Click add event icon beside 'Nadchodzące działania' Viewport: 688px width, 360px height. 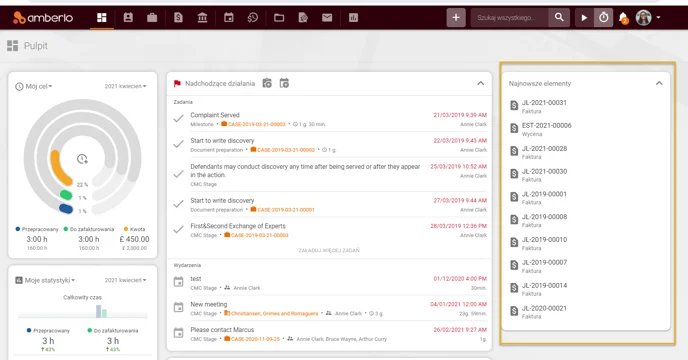coord(284,83)
